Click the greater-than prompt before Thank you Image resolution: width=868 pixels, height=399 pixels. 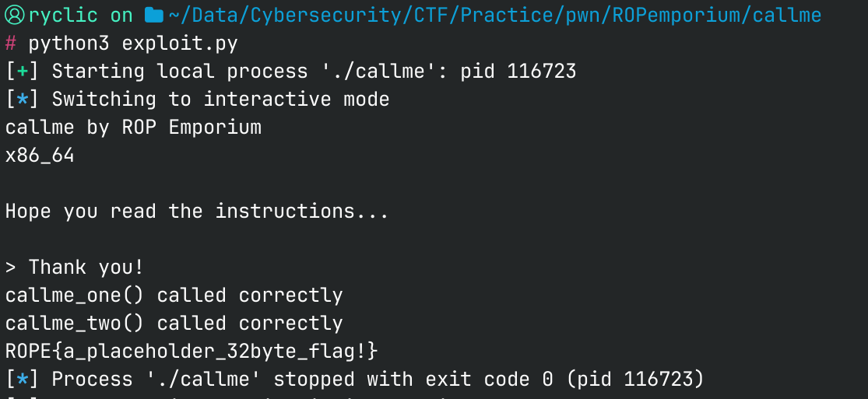click(11, 268)
